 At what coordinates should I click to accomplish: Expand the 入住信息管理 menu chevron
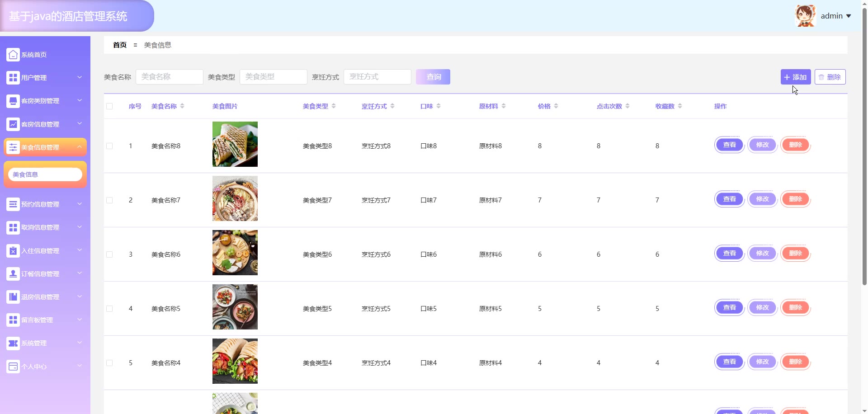[x=80, y=250]
